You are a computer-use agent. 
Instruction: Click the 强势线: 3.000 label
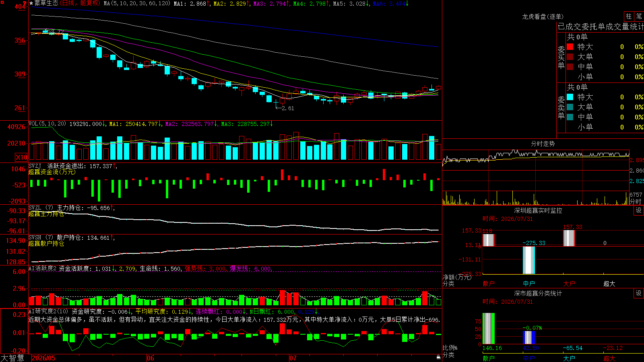click(205, 268)
